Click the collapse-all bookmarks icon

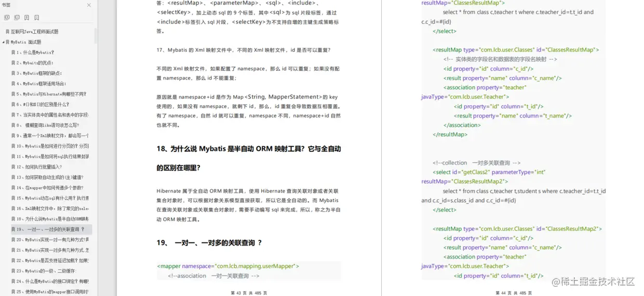point(17,18)
